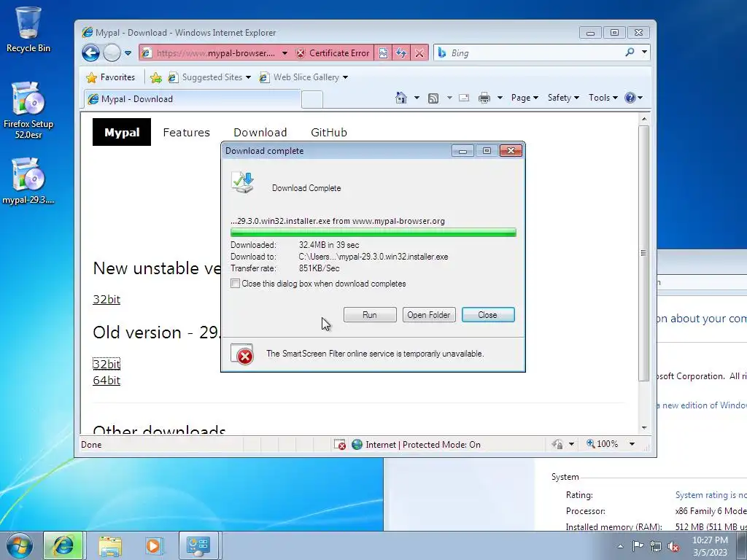747x560 pixels.
Task: Expand the address bar URL dropdown
Action: pyautogui.click(x=285, y=52)
